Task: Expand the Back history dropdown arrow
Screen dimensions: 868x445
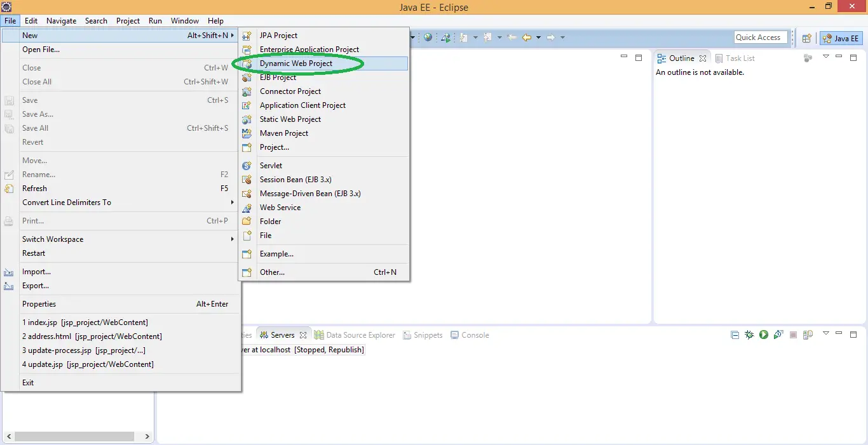Action: click(538, 37)
